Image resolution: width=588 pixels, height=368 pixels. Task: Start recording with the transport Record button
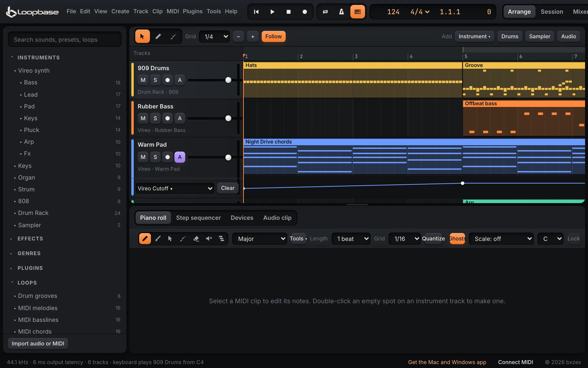(x=305, y=12)
